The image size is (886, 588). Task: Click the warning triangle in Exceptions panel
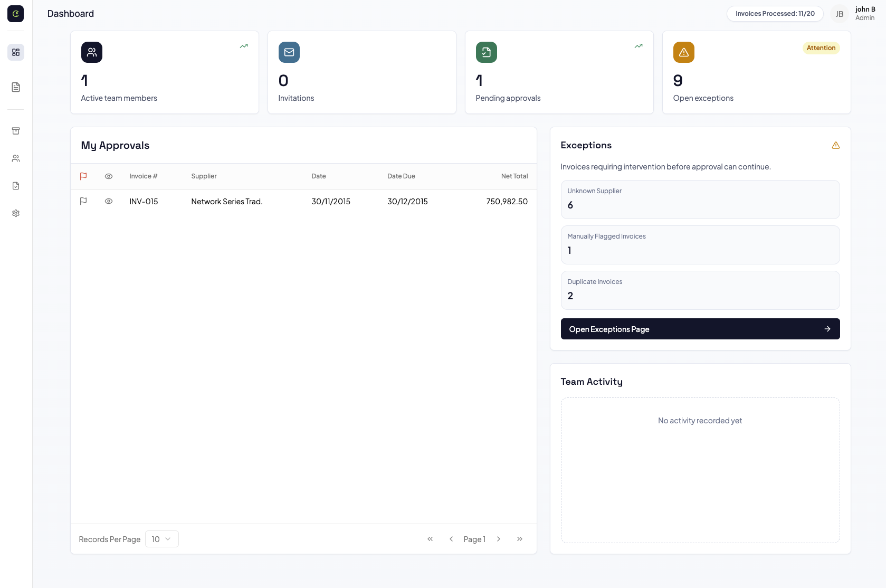[835, 145]
